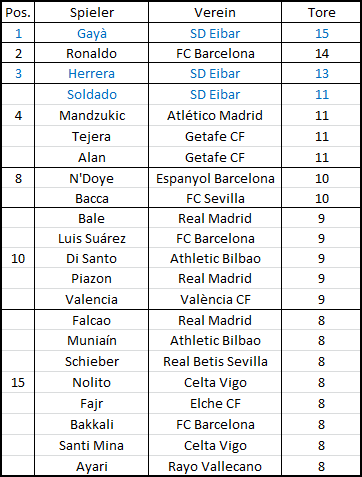Select the Nolito player cell
Screen dimensions: 362x477
[92, 382]
